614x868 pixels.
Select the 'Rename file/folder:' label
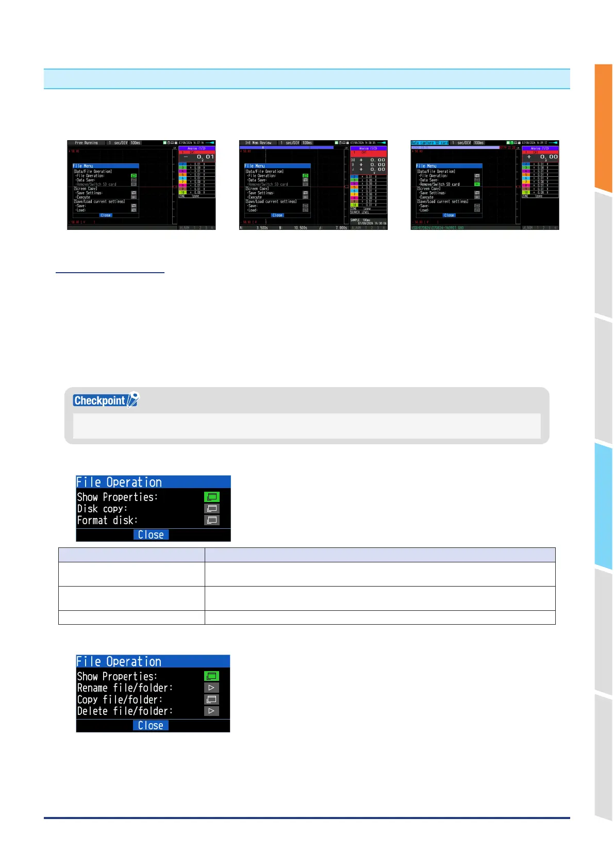(x=125, y=688)
